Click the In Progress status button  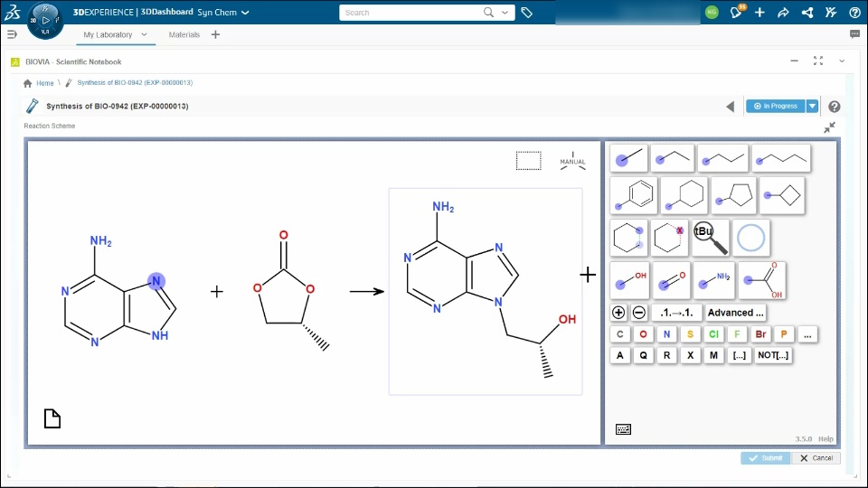point(775,107)
